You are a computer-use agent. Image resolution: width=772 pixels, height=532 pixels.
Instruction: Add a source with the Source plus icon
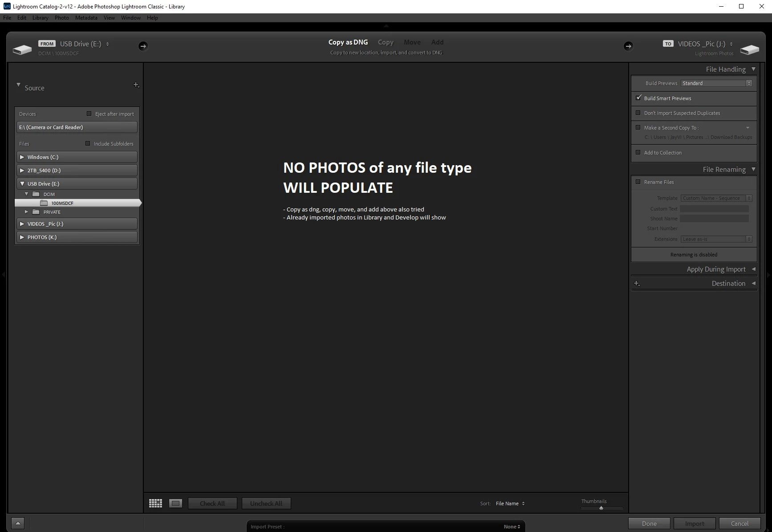pyautogui.click(x=136, y=85)
